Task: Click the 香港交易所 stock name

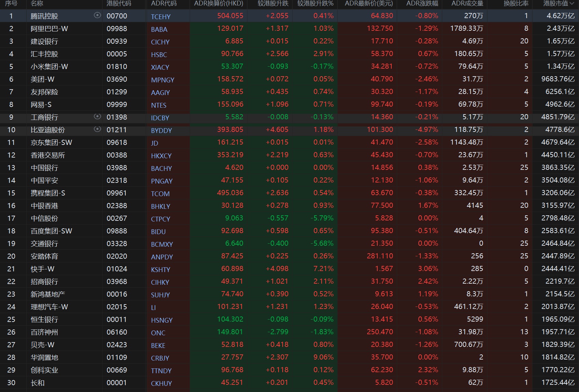Action: pos(48,155)
